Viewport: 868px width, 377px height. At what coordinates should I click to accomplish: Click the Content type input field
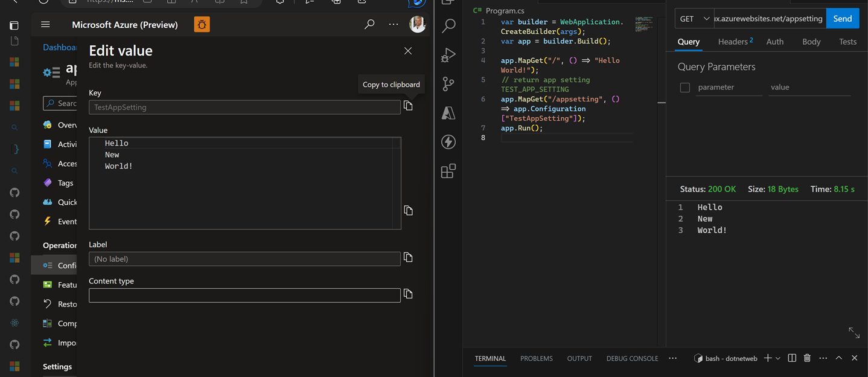[244, 295]
